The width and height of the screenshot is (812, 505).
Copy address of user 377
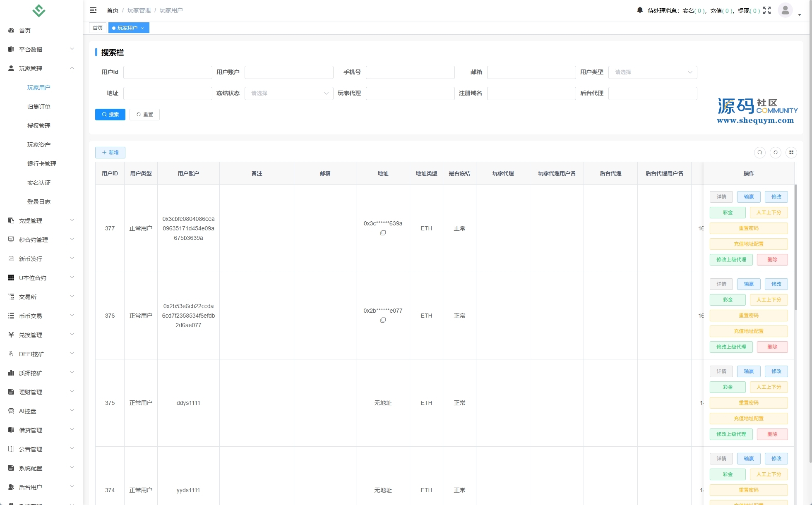click(383, 233)
